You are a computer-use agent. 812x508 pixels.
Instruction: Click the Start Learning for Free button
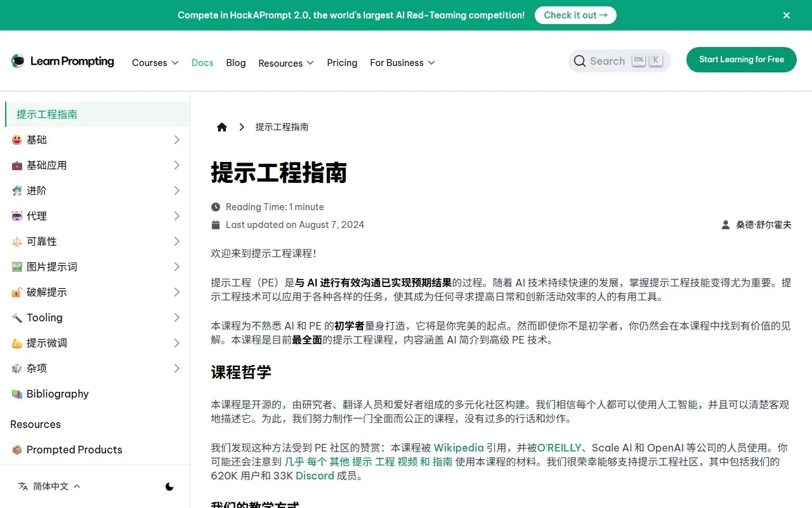(x=741, y=60)
